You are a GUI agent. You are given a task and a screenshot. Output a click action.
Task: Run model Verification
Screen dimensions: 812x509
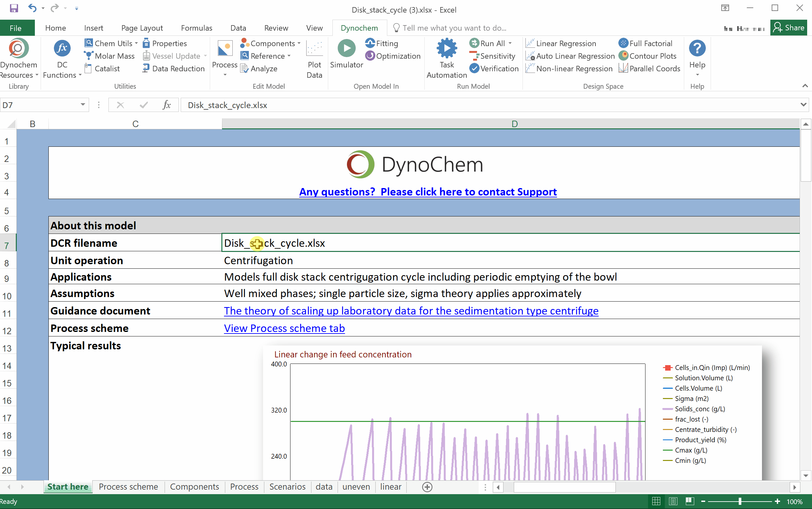point(494,69)
